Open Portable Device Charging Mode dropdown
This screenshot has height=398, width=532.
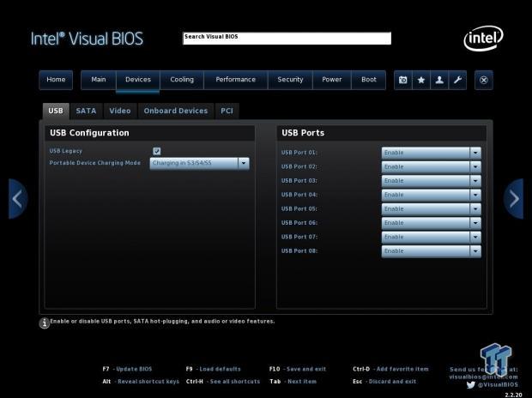199,163
